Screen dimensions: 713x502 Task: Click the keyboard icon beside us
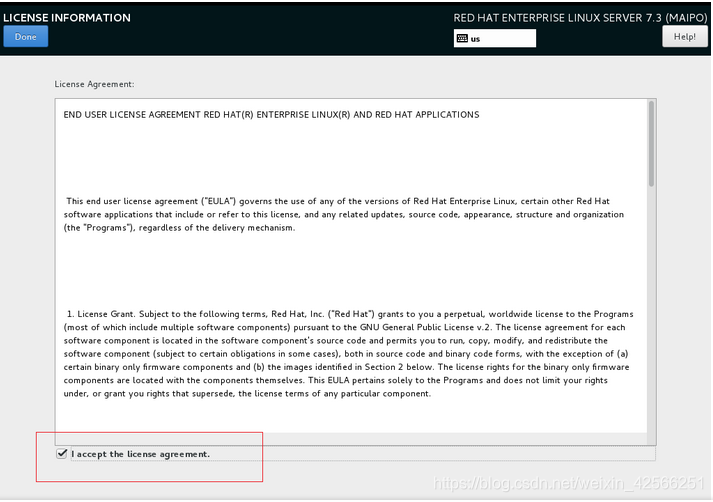point(462,38)
